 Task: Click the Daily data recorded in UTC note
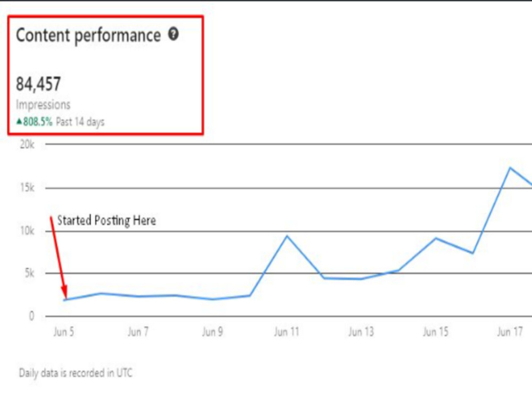click(x=76, y=373)
